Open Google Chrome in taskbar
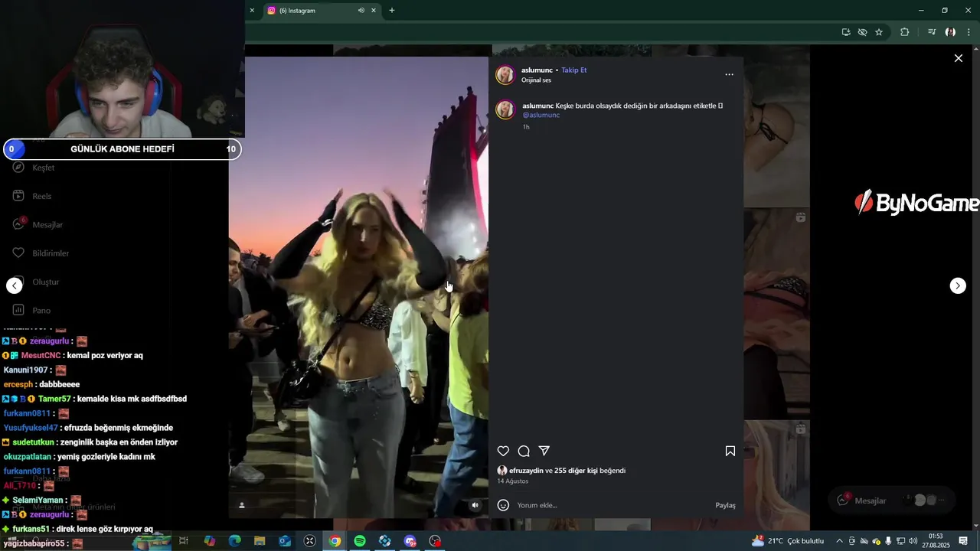The image size is (980, 551). (x=335, y=541)
